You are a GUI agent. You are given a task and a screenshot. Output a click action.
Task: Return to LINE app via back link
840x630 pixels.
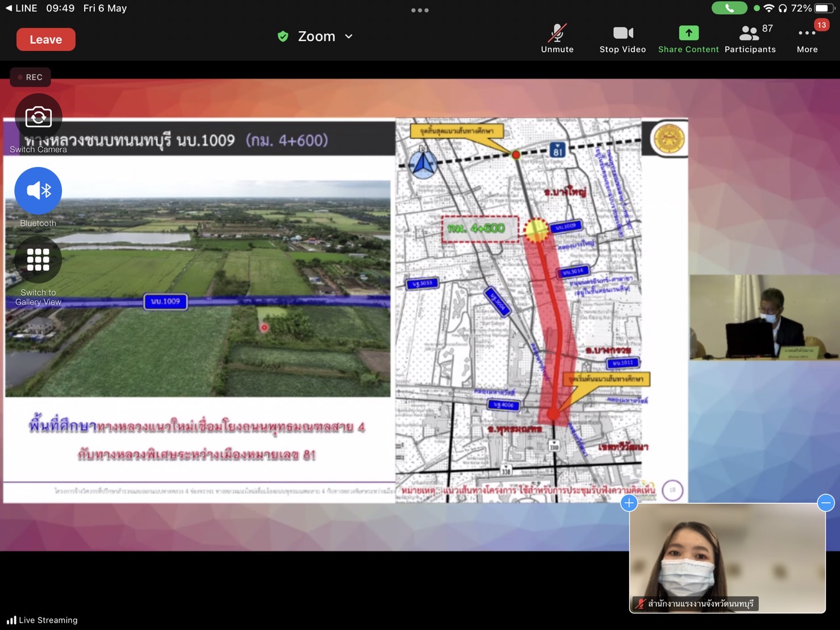22,9
